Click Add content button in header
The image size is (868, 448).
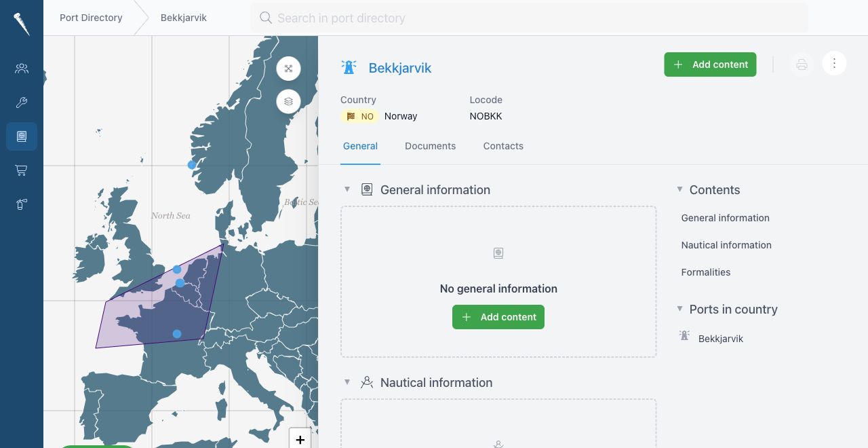(x=710, y=64)
